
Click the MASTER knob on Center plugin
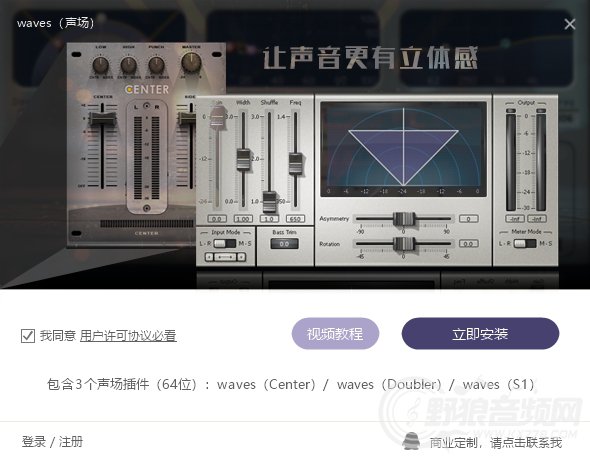191,62
